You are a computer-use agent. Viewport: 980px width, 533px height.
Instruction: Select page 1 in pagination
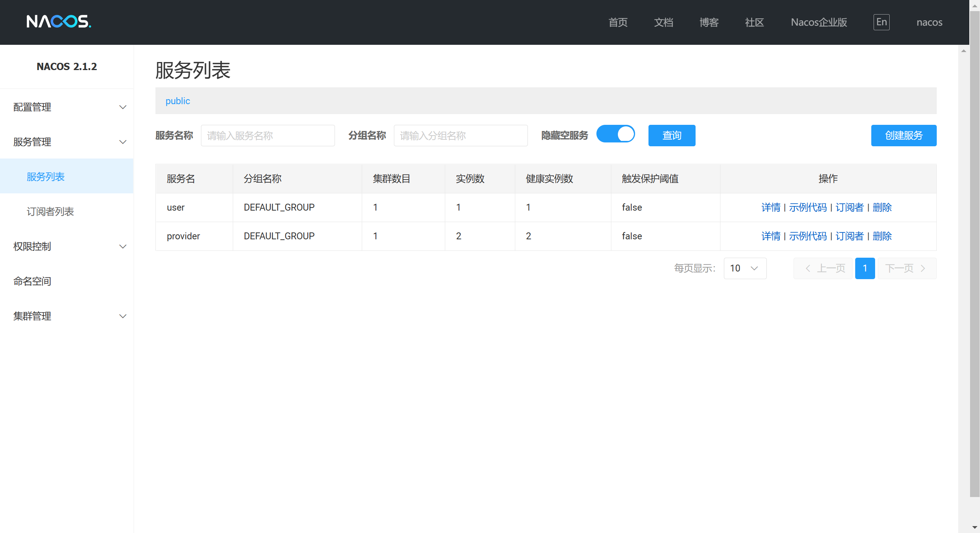click(865, 268)
